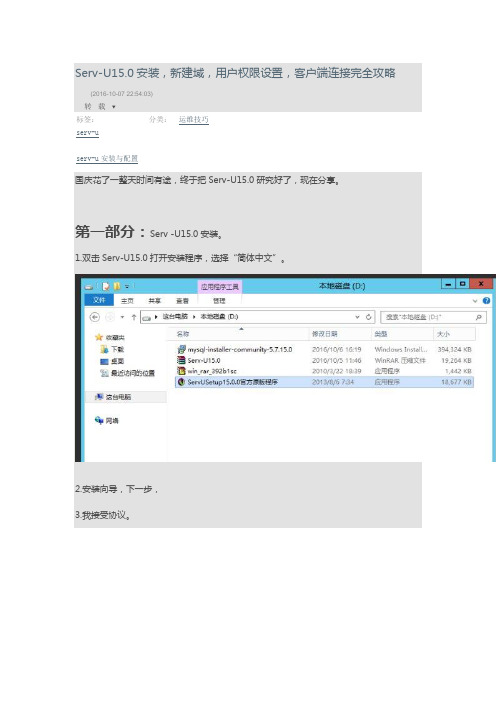Select 这台电脑 in the navigation pane
The image size is (496, 702).
point(118,397)
